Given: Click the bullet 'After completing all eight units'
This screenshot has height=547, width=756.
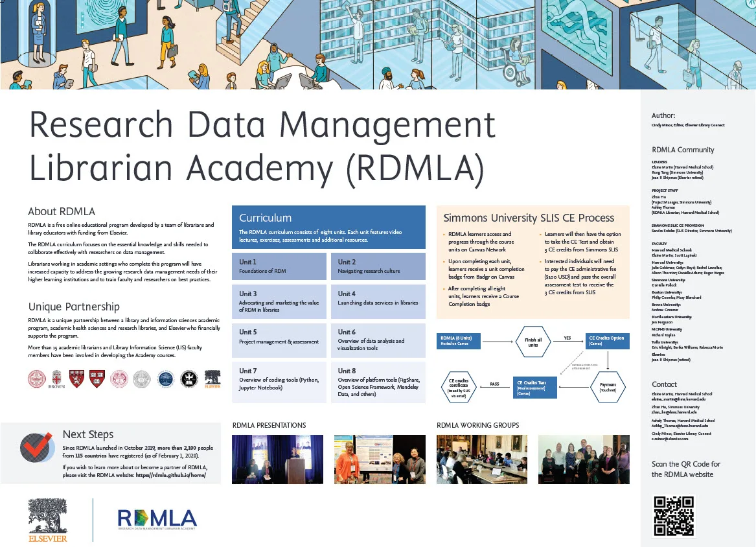Looking at the screenshot, I should coord(483,296).
